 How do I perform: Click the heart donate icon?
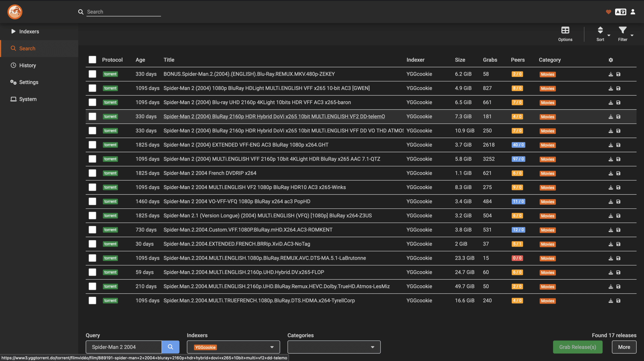[608, 12]
